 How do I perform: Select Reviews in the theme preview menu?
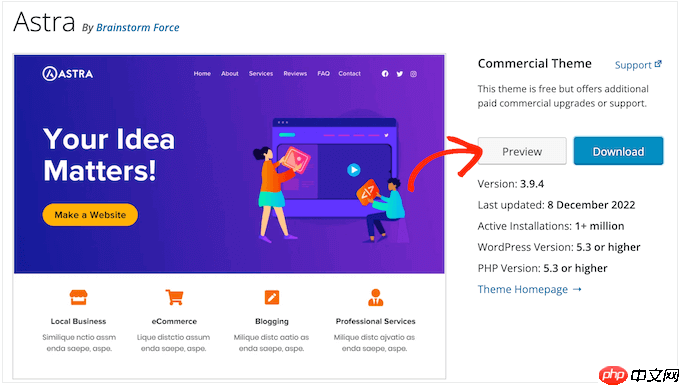(295, 74)
